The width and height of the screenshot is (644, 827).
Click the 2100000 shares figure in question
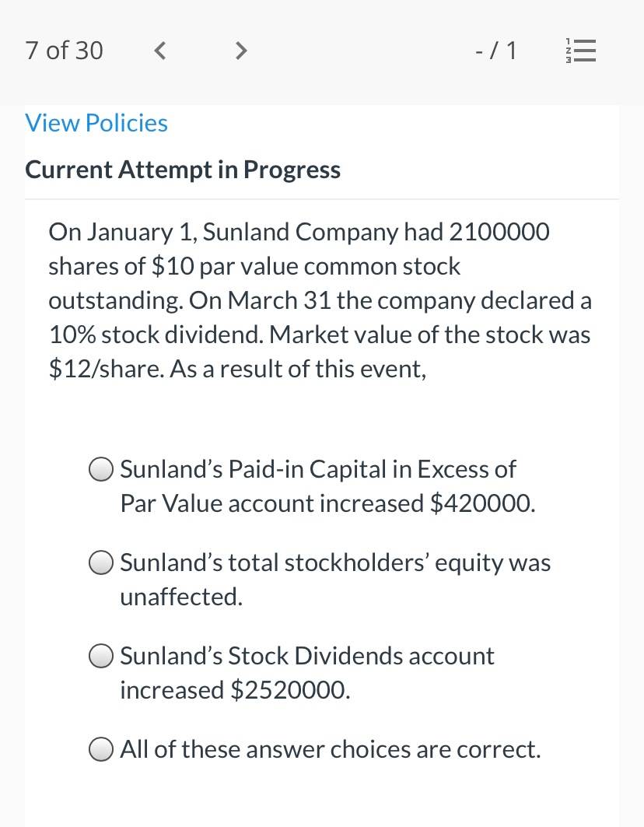(499, 232)
